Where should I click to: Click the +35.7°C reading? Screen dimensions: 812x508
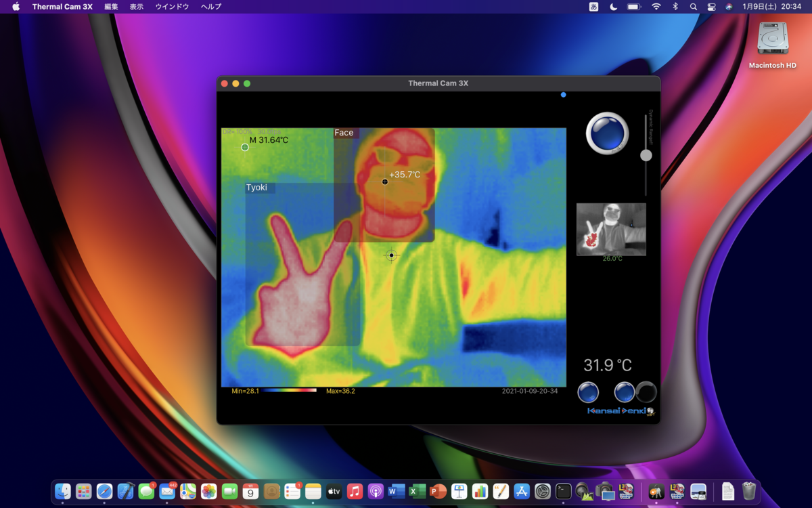tap(405, 175)
